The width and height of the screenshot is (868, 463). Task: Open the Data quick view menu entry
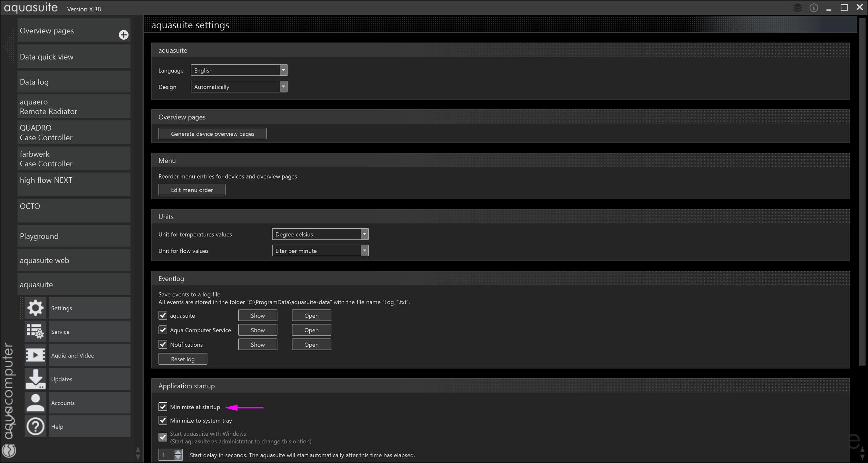click(74, 57)
